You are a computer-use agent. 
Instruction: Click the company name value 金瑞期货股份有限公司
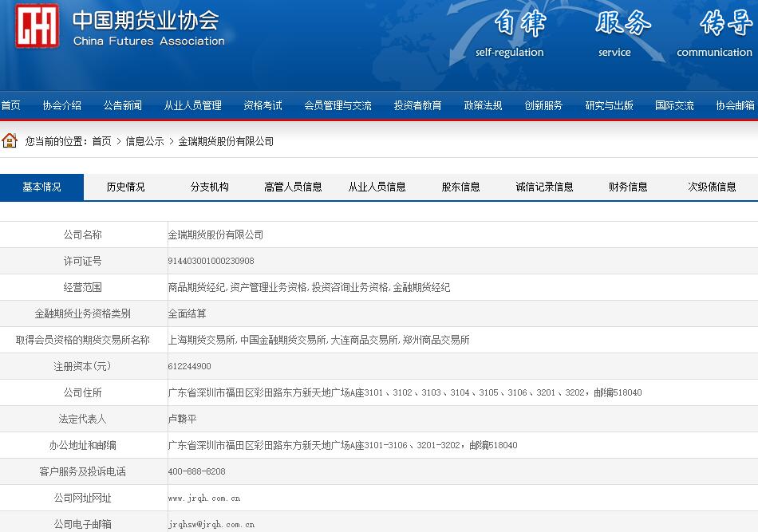[215, 234]
